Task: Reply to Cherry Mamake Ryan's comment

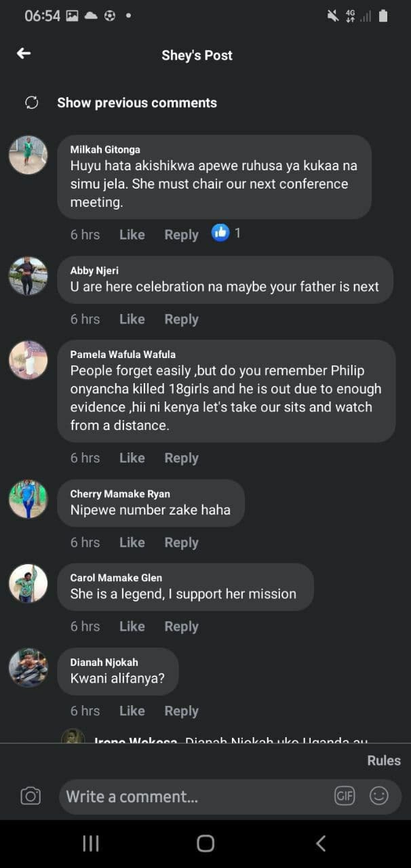Action: (x=181, y=542)
